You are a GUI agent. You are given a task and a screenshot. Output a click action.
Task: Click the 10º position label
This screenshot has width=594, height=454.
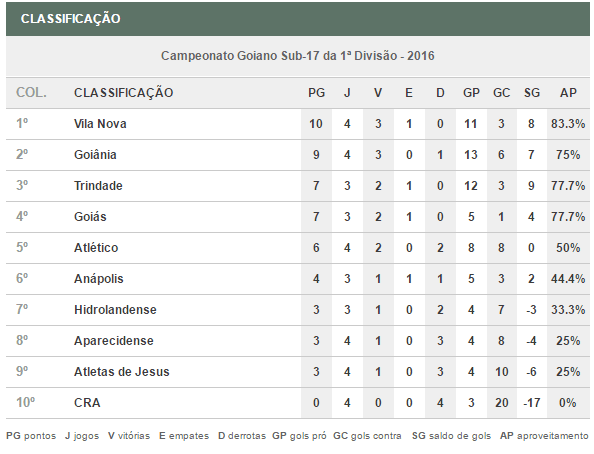(25, 402)
